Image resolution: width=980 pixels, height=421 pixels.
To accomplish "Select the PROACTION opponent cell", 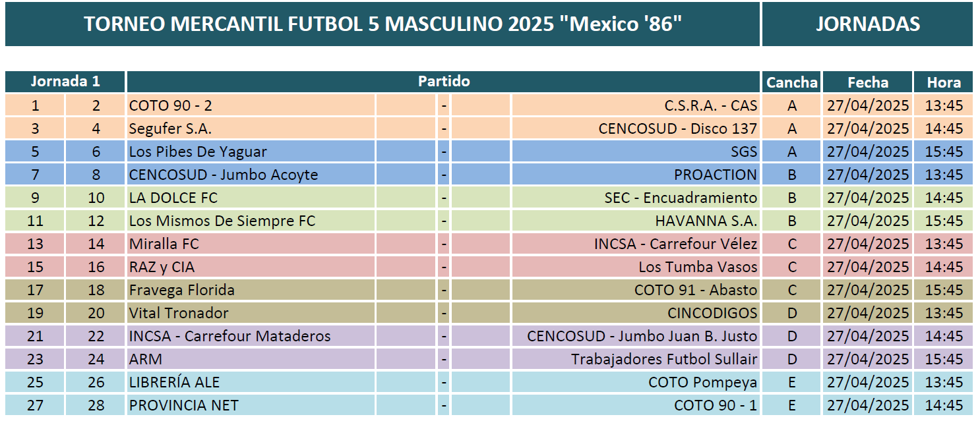I will click(x=636, y=175).
